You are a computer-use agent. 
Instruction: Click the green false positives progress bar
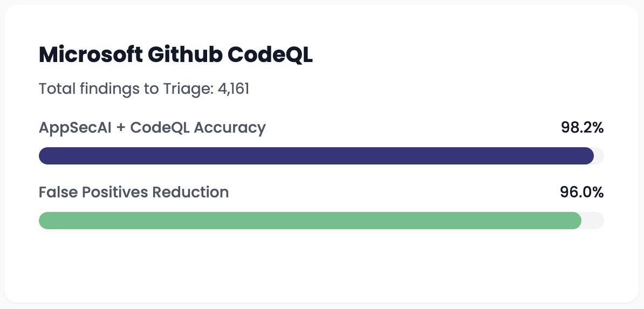tap(310, 220)
